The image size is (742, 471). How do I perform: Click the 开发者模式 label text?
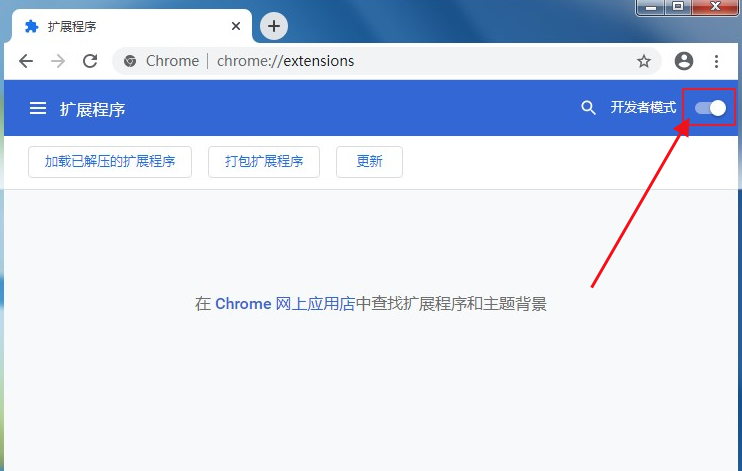[643, 108]
